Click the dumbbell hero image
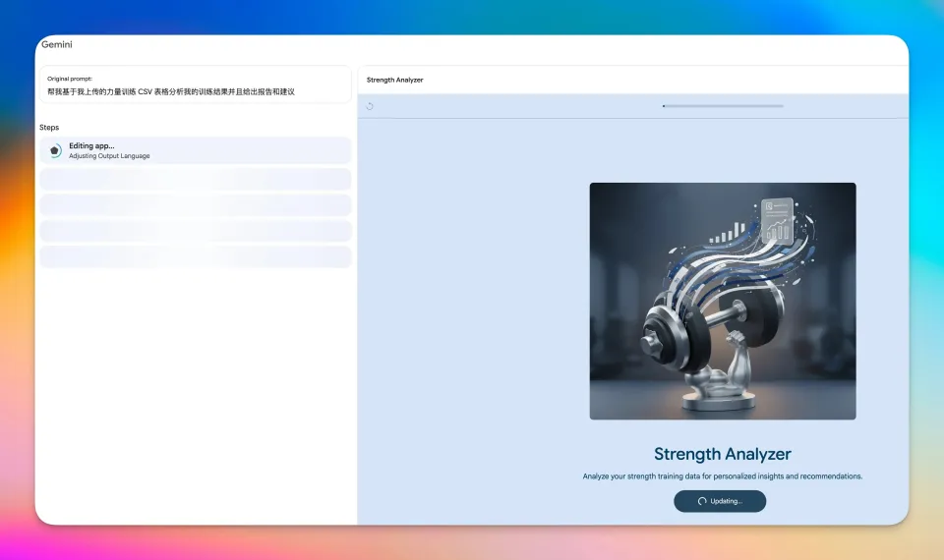 coord(722,301)
